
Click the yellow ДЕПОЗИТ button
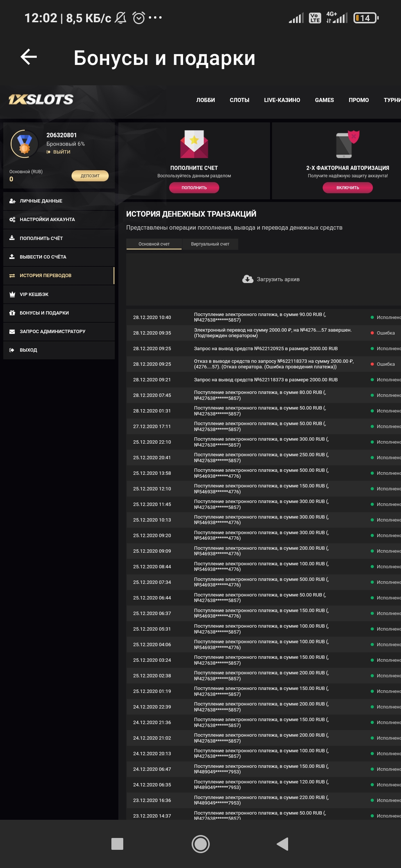(x=90, y=176)
